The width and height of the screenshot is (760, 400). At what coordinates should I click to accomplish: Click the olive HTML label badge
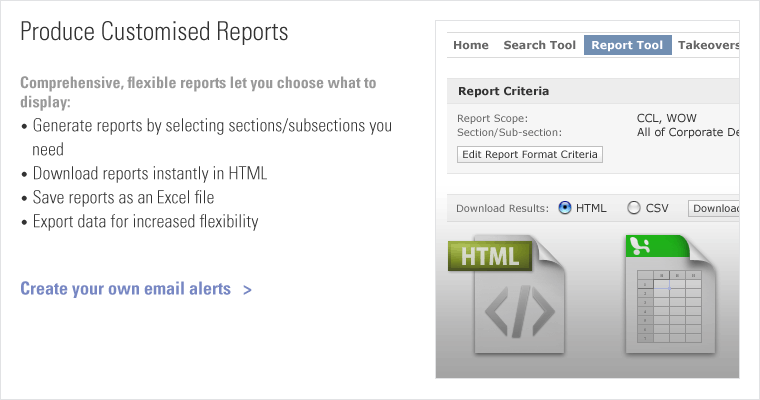pyautogui.click(x=489, y=255)
